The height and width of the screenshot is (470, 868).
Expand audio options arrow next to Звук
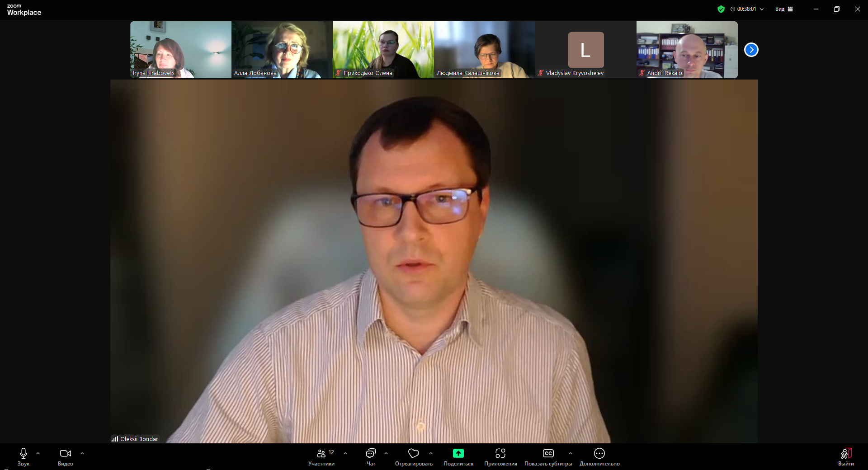[38, 453]
